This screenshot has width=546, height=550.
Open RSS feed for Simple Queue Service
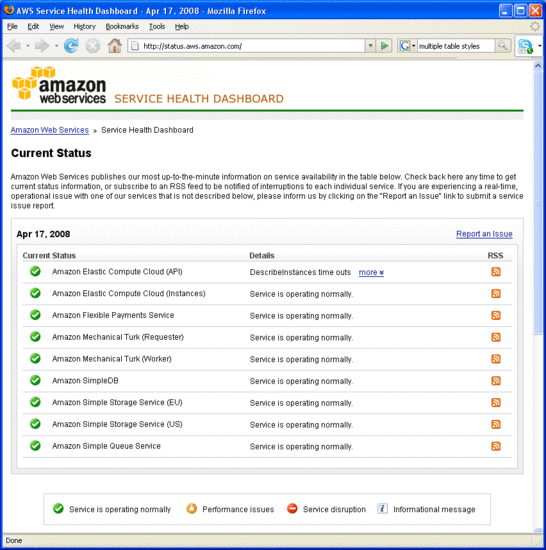[496, 446]
